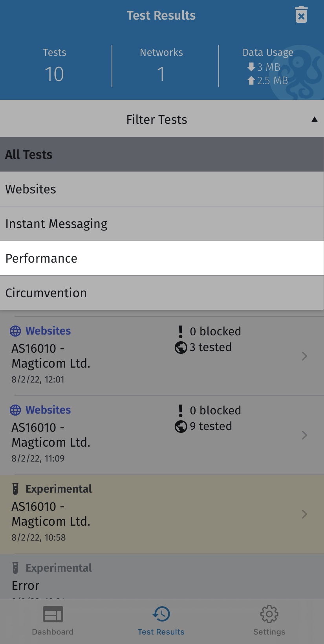Pick Circumvention filter option
The image size is (324, 644).
tap(162, 293)
